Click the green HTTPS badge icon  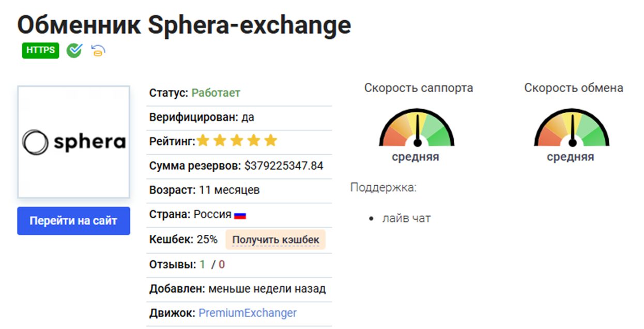tap(40, 50)
